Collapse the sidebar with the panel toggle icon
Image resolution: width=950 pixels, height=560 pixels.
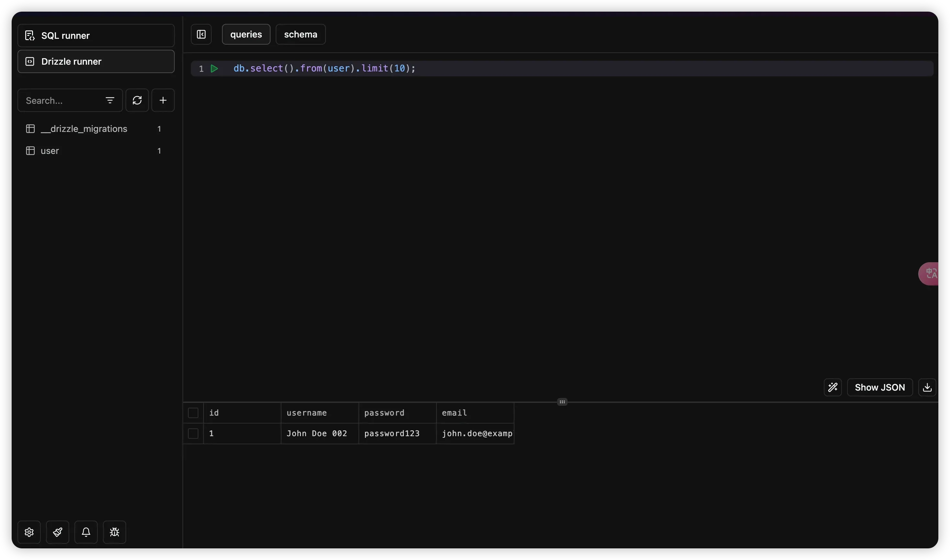point(201,35)
